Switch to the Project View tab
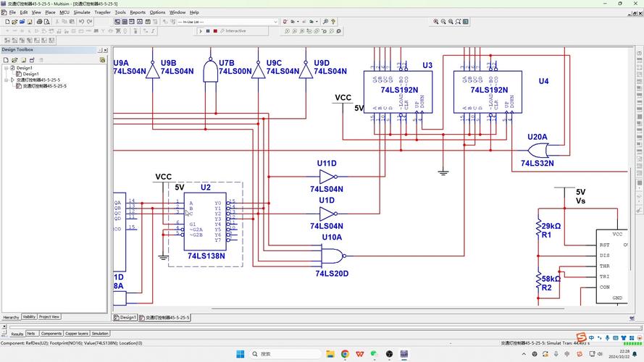 click(x=50, y=316)
